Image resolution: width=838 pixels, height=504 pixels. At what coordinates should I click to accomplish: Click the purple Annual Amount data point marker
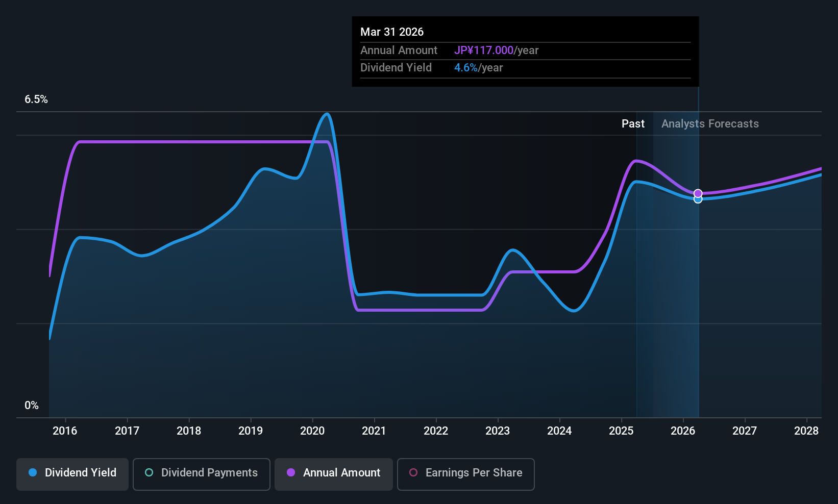(x=698, y=193)
